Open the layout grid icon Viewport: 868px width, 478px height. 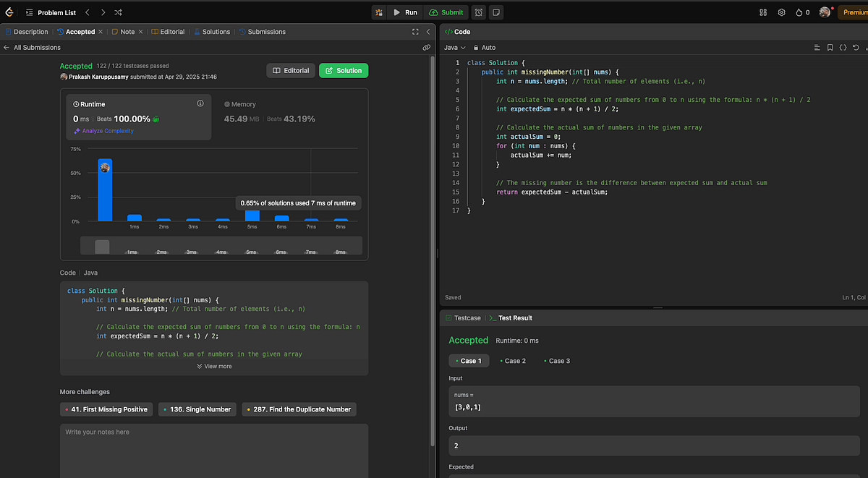[763, 12]
